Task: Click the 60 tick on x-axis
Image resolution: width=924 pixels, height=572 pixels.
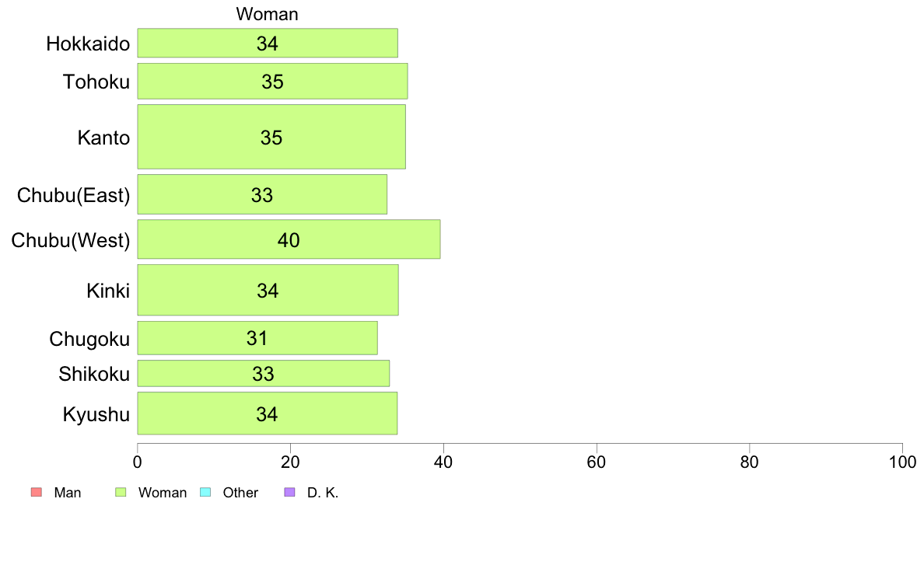Action: pyautogui.click(x=597, y=462)
